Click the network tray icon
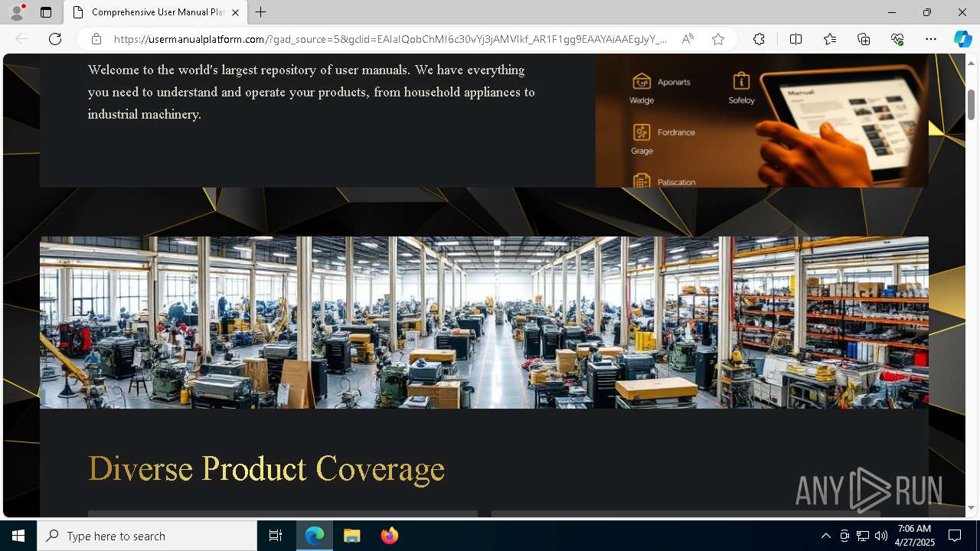Viewport: 980px width, 551px height. point(863,536)
